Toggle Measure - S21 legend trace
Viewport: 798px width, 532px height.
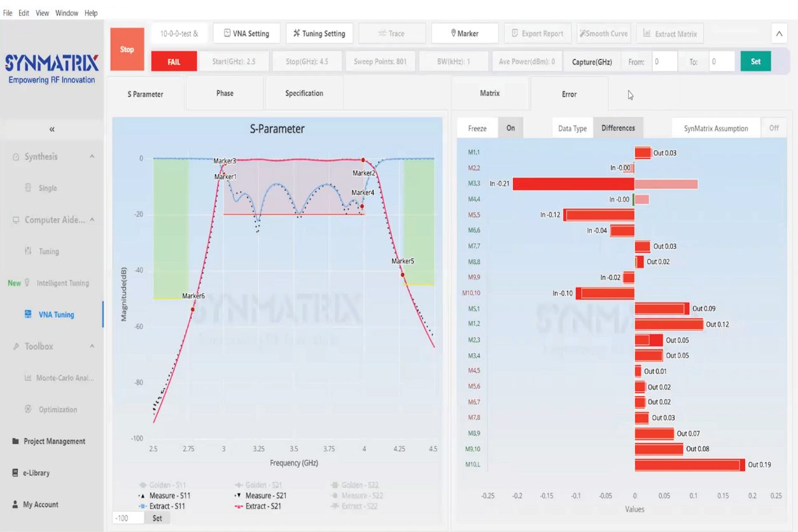click(260, 496)
